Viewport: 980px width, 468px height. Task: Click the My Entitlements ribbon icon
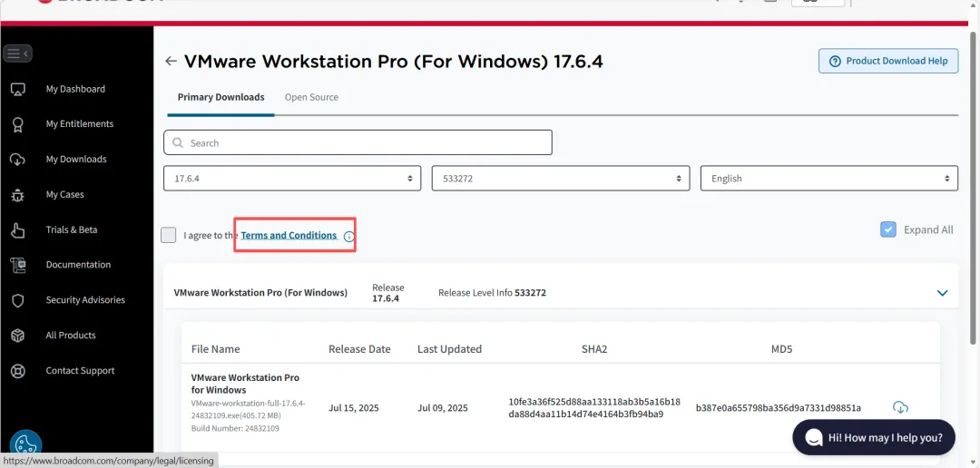[17, 124]
